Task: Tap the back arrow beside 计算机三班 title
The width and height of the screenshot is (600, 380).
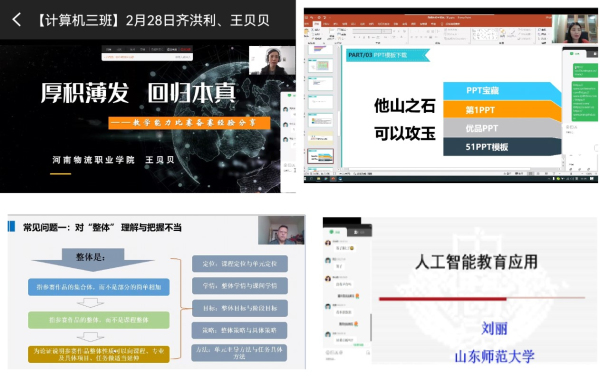Action: pos(16,19)
